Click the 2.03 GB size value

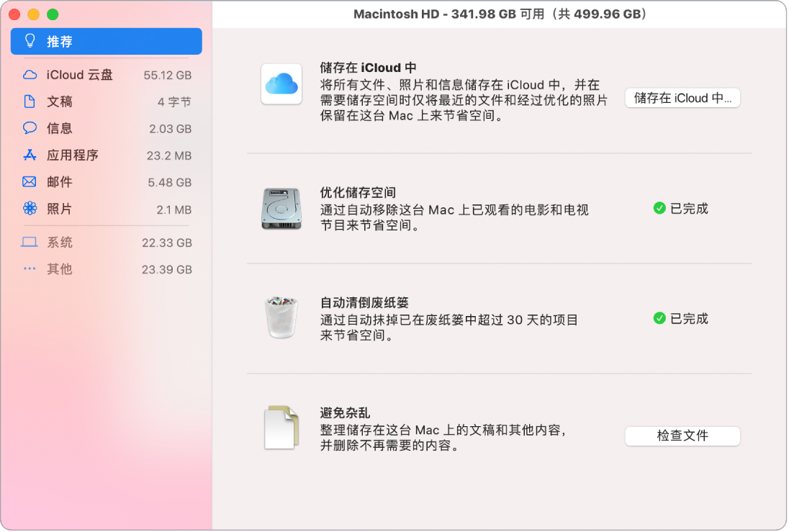click(170, 129)
